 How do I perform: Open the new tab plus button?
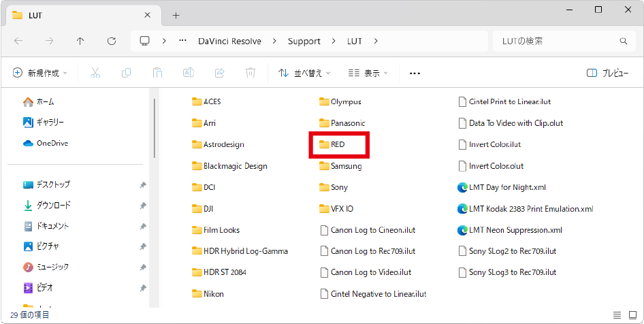(x=176, y=15)
